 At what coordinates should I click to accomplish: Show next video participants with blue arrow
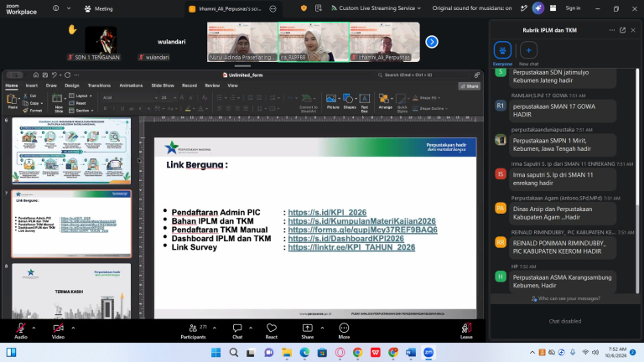pyautogui.click(x=432, y=42)
